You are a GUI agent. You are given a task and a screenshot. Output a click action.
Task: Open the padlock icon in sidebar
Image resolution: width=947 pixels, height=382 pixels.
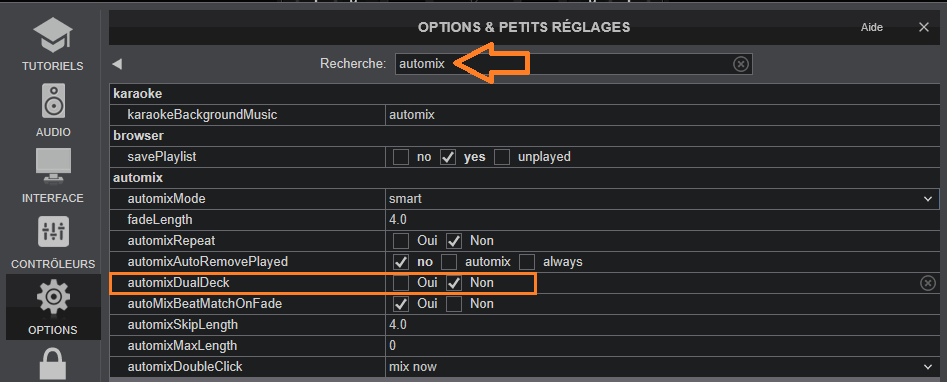point(53,364)
